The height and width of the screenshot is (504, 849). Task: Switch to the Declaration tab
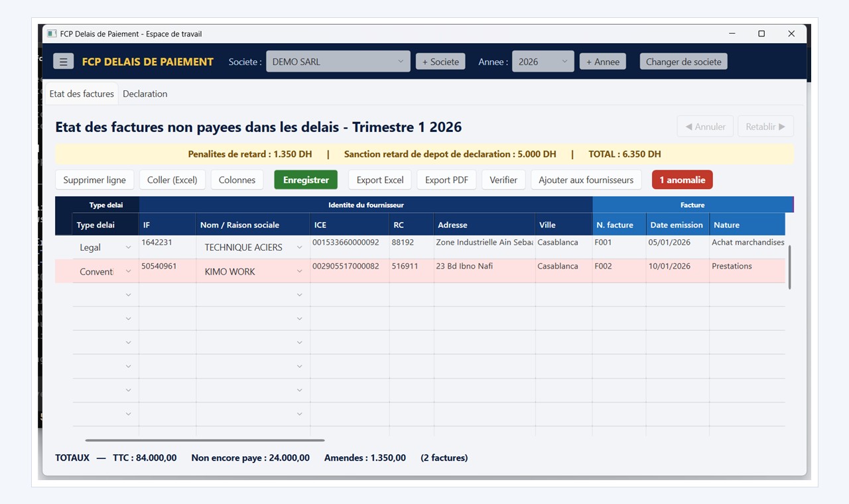coord(145,94)
